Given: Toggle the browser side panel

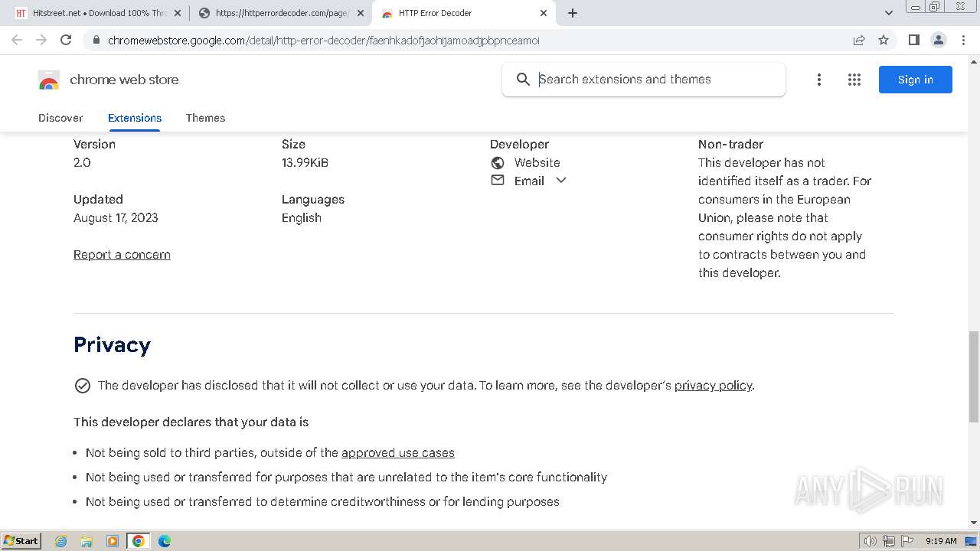Looking at the screenshot, I should pyautogui.click(x=914, y=40).
